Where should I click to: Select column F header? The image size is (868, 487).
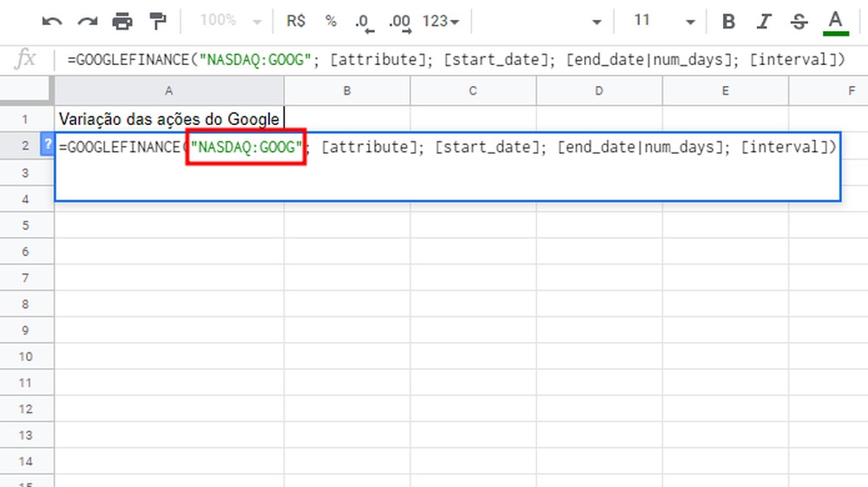tap(829, 91)
